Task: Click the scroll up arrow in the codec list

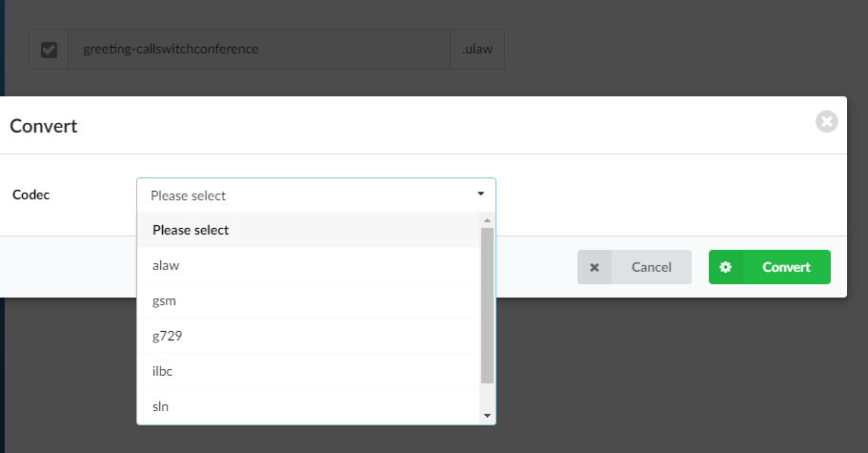Action: tap(487, 220)
